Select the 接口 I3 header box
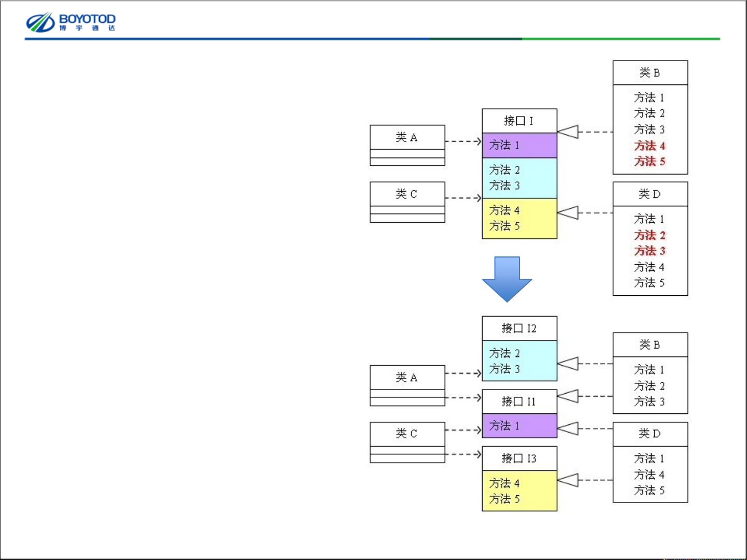The height and width of the screenshot is (560, 747). pos(519,458)
